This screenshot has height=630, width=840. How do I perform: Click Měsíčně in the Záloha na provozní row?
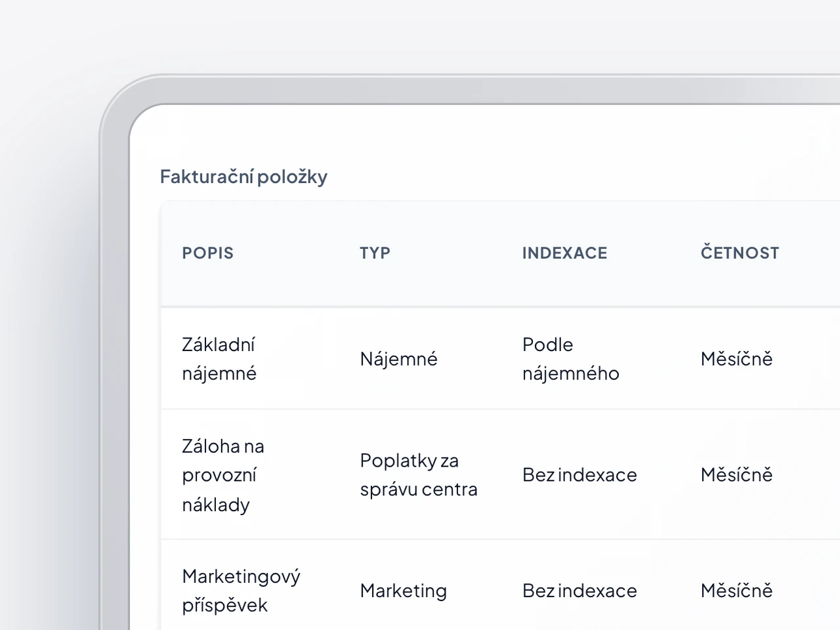coord(736,475)
